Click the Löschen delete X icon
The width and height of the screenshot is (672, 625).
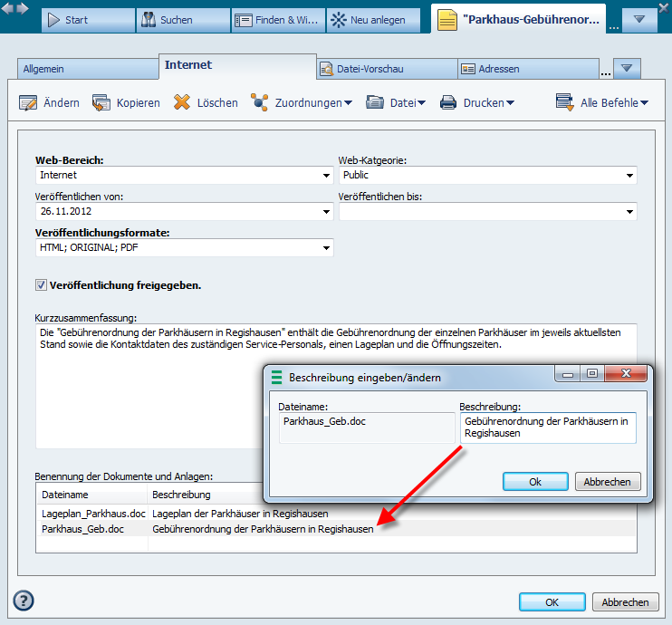182,103
